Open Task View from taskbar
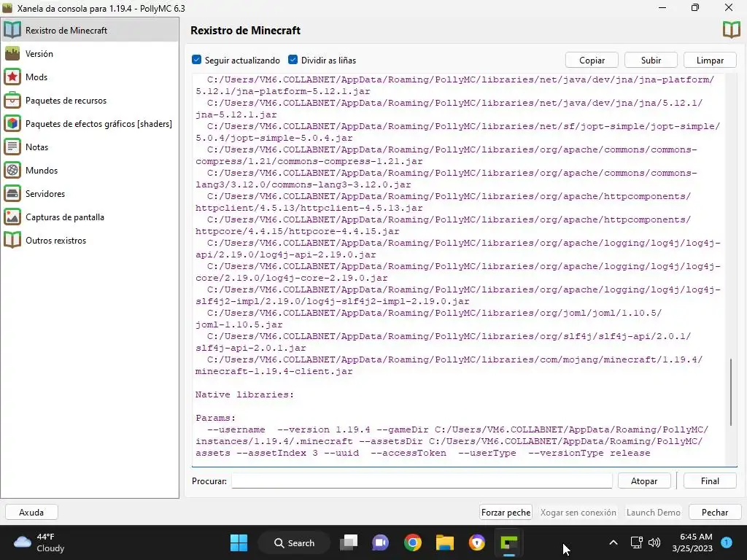 click(x=349, y=542)
